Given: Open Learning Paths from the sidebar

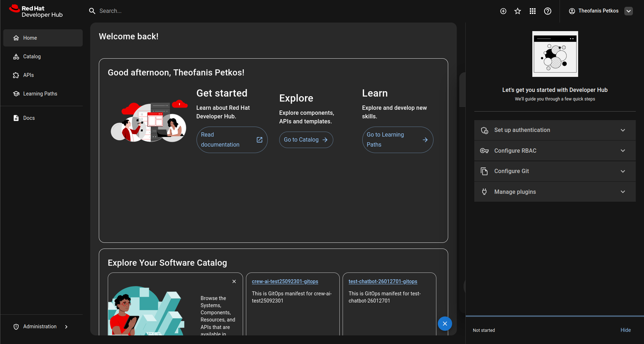Looking at the screenshot, I should point(43,94).
